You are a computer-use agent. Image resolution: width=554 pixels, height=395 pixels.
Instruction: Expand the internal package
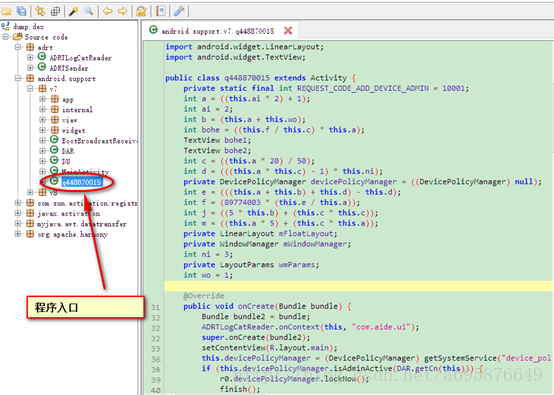point(42,109)
